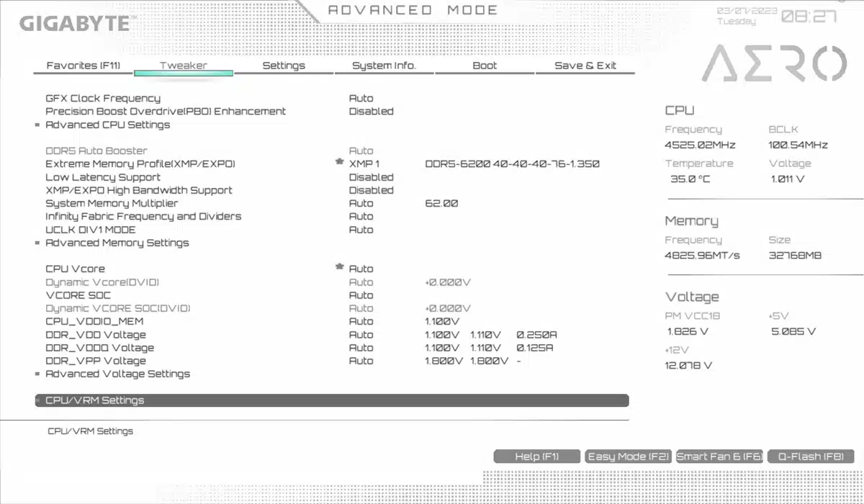Click BCLK 100.54MHz readout
Viewport: 864px width, 504px height.
pos(798,145)
